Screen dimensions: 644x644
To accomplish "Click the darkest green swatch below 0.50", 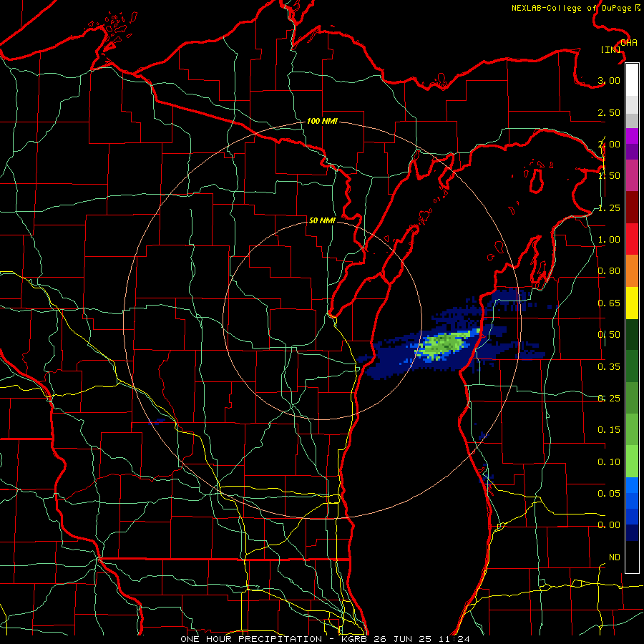I will pos(632,334).
